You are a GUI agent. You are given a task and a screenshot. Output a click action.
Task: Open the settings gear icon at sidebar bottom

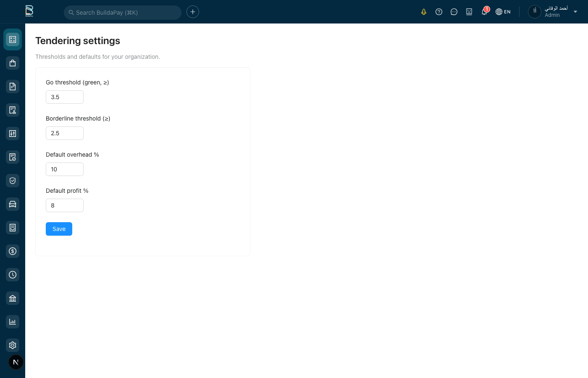click(x=13, y=345)
